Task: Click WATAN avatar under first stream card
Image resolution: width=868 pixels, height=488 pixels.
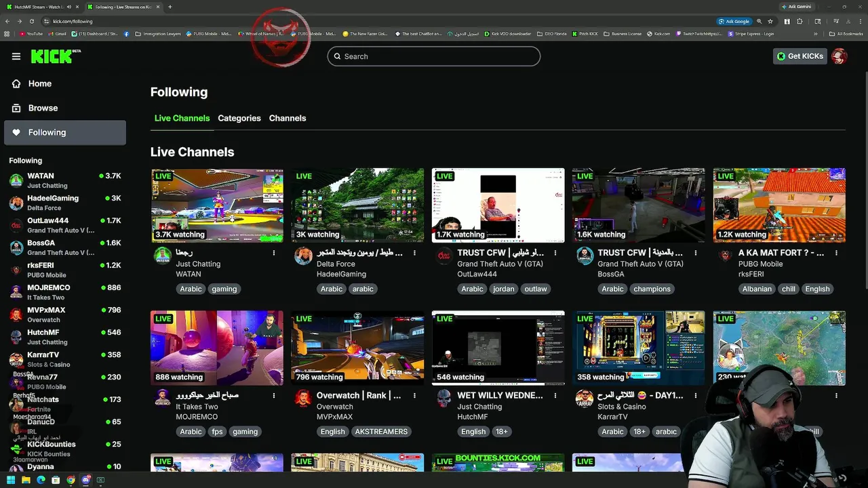Action: [163, 256]
